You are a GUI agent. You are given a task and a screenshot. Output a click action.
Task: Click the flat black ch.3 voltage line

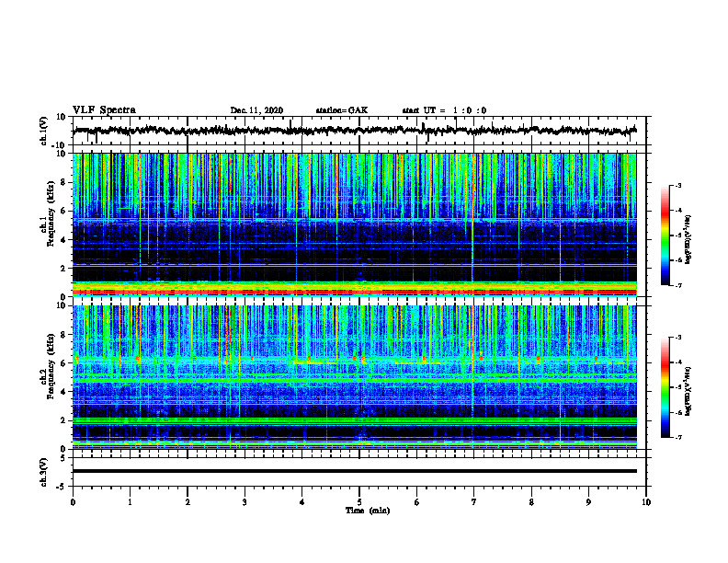(354, 471)
